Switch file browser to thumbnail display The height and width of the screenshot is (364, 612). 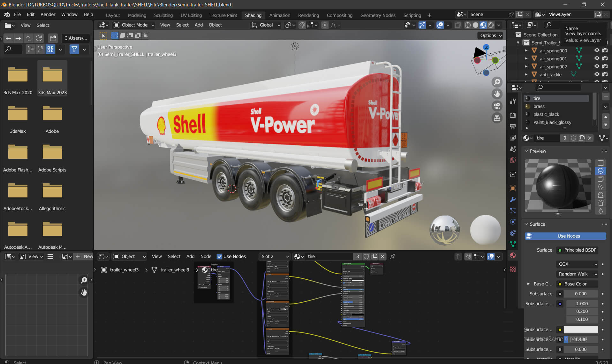click(50, 49)
